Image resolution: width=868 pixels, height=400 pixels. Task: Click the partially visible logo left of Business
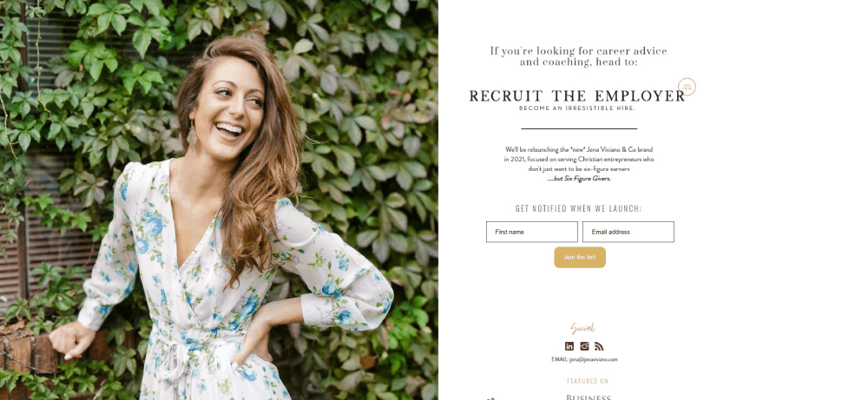[490, 398]
